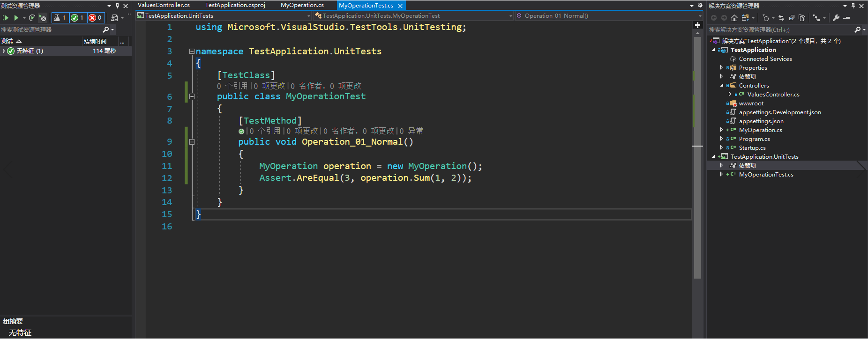Select ValuesController.cs in Solution Explorer
Image resolution: width=868 pixels, height=339 pixels.
click(x=773, y=95)
